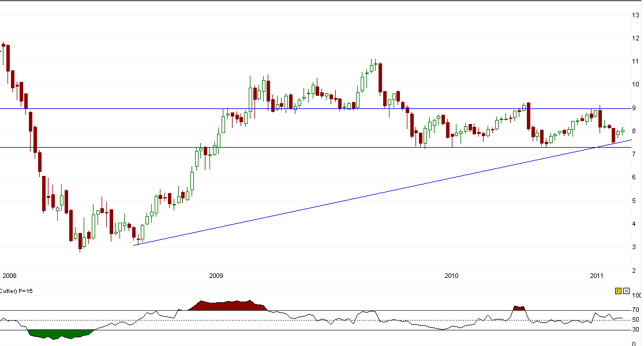Select the indicator label ending P=15
Image resolution: width=644 pixels, height=346 pixels.
pos(16,291)
